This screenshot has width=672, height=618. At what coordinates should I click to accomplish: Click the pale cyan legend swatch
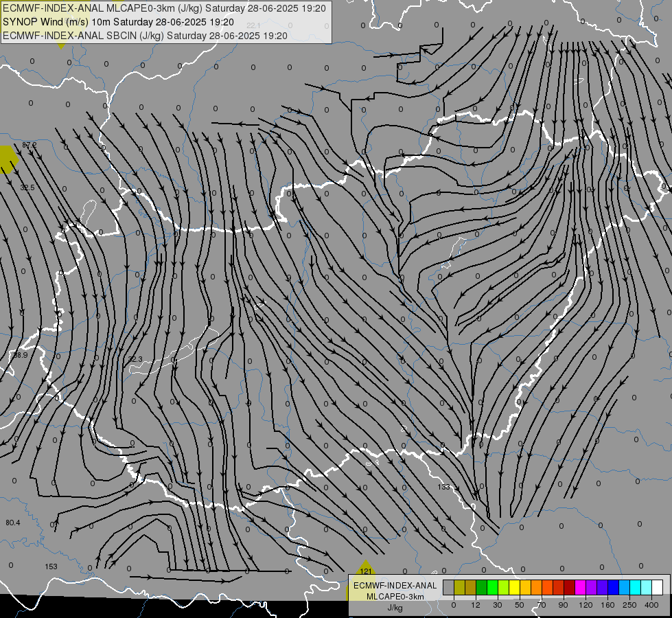[x=647, y=587]
